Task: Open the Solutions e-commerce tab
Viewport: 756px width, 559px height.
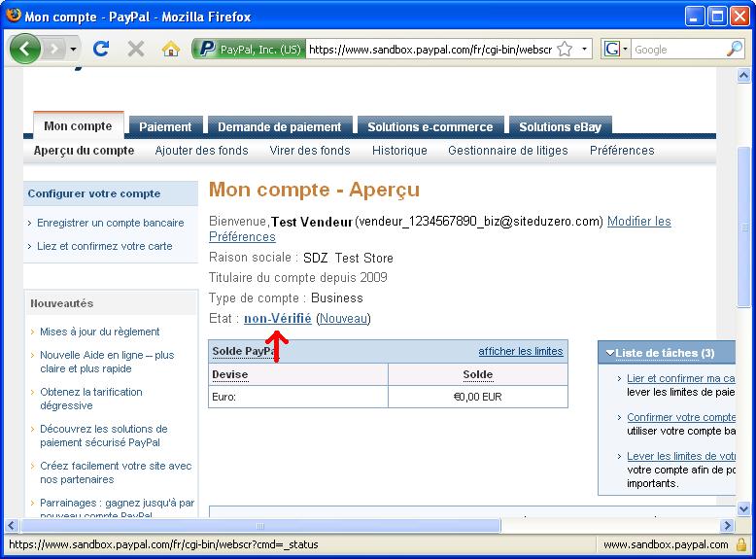Action: tap(430, 126)
